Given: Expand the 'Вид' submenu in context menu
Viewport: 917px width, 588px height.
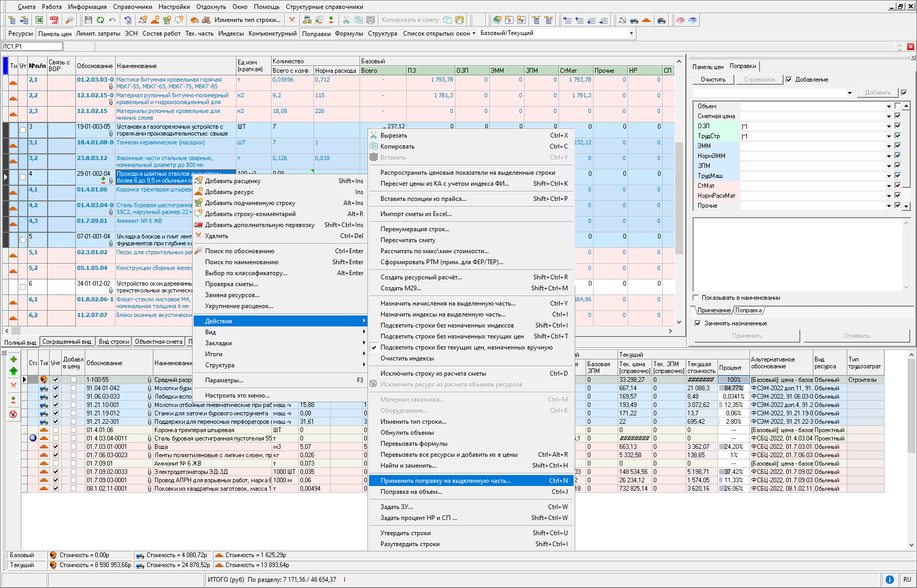Looking at the screenshot, I should [279, 332].
